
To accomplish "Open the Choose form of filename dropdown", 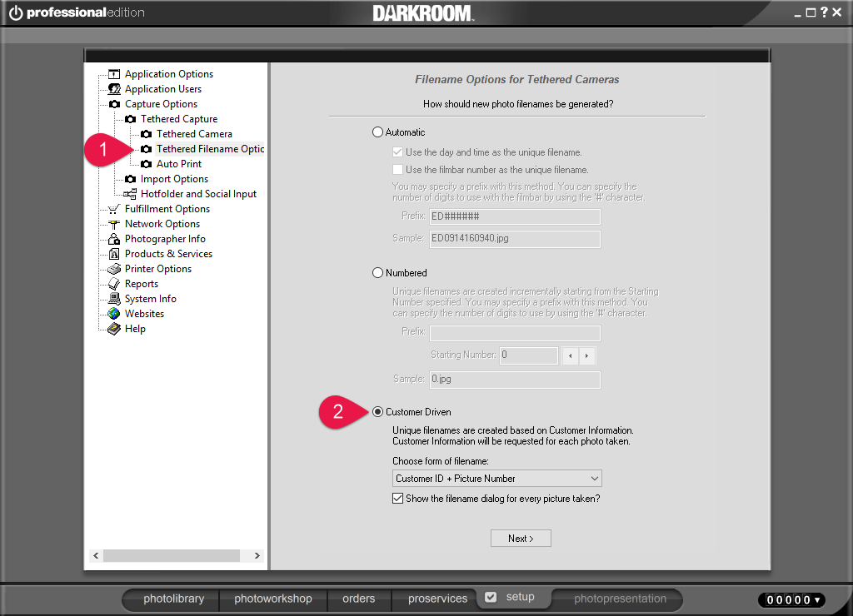I will tap(496, 479).
